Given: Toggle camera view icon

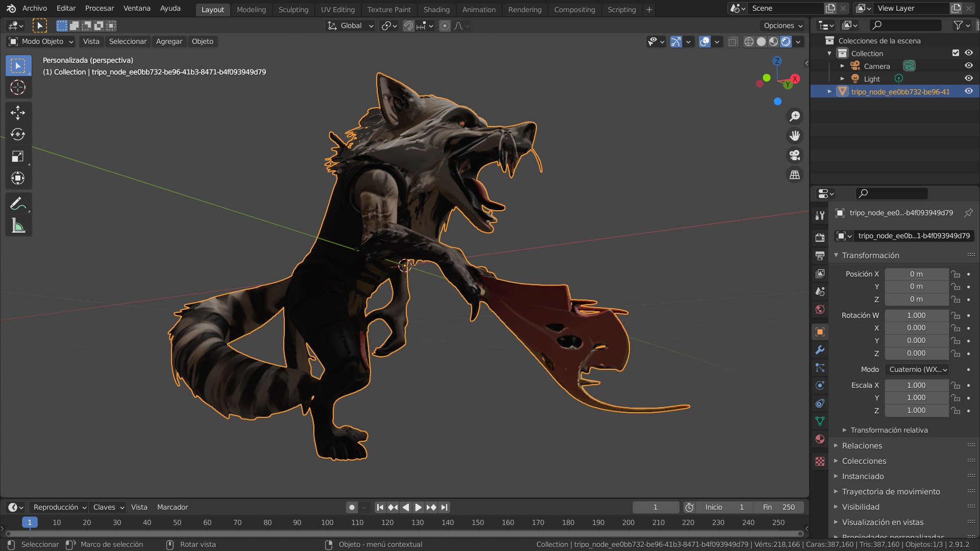Looking at the screenshot, I should point(795,155).
